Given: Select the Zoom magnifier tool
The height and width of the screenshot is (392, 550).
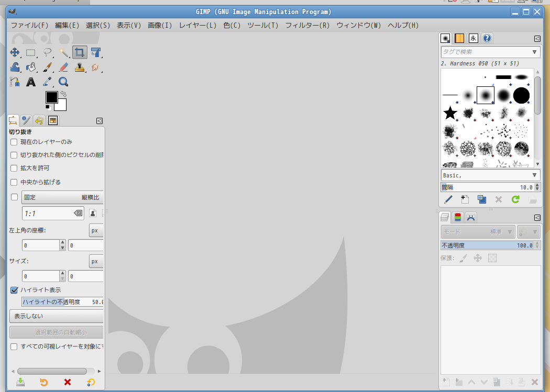Looking at the screenshot, I should [x=63, y=82].
